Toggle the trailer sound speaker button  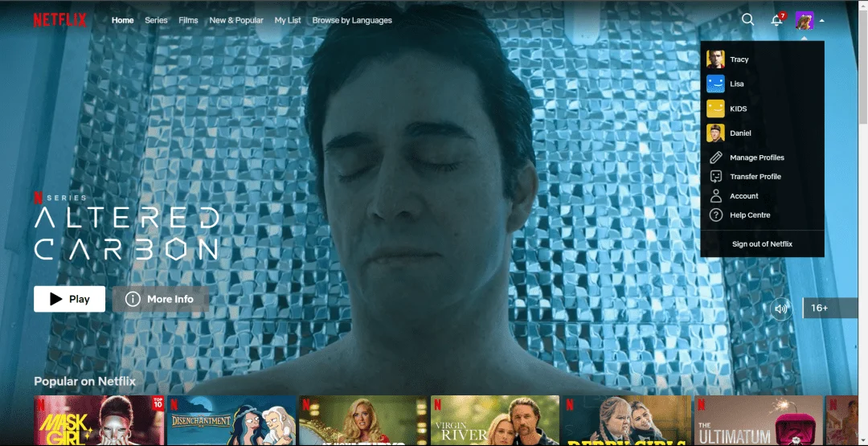coord(780,309)
